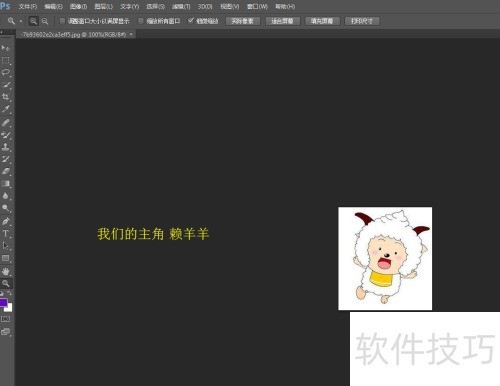Select the Path Selection tool
The width and height of the screenshot is (500, 386).
tap(6, 246)
